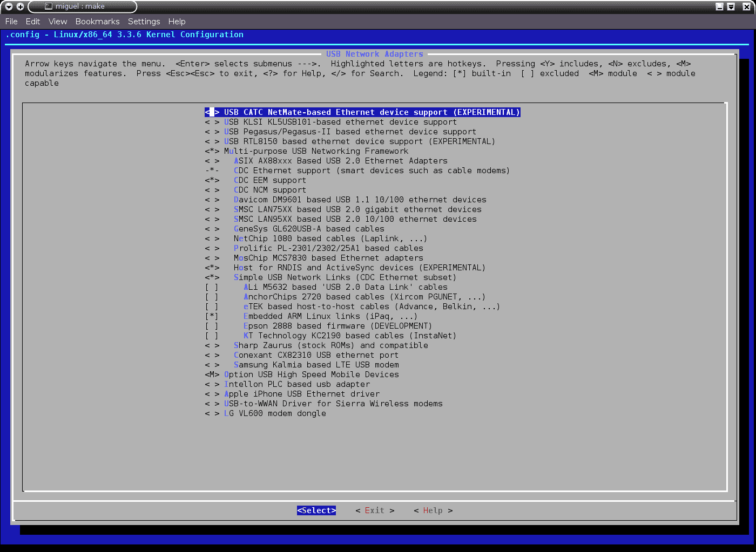Select SMSC LAN95XX 10/100 ethernet devices row
Viewport: 756px width, 552px height.
click(x=341, y=219)
